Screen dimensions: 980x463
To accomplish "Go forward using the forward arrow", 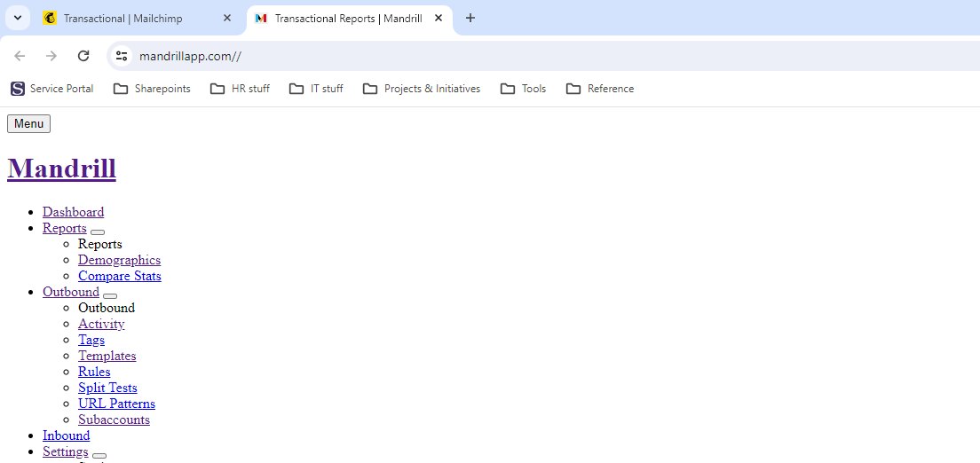I will click(x=51, y=56).
